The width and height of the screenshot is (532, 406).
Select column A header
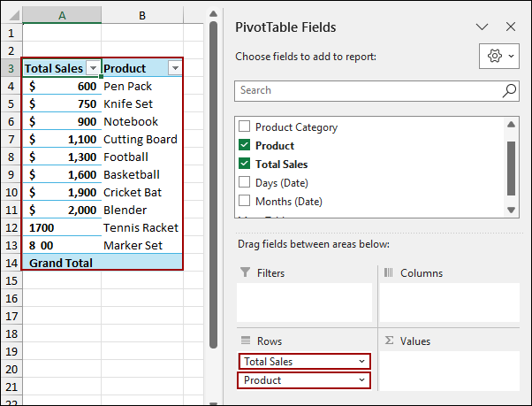pyautogui.click(x=62, y=15)
